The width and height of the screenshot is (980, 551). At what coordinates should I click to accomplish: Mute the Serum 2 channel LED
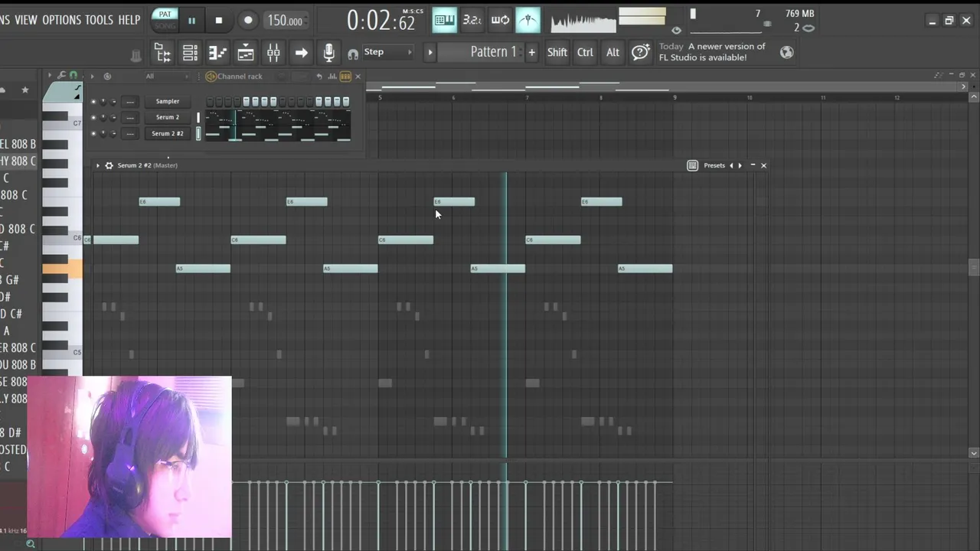93,118
